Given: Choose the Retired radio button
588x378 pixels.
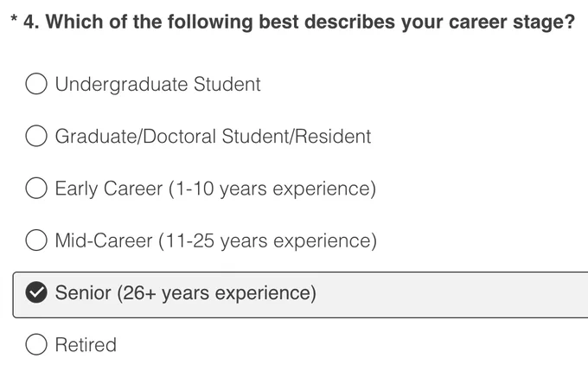Looking at the screenshot, I should pyautogui.click(x=36, y=344).
